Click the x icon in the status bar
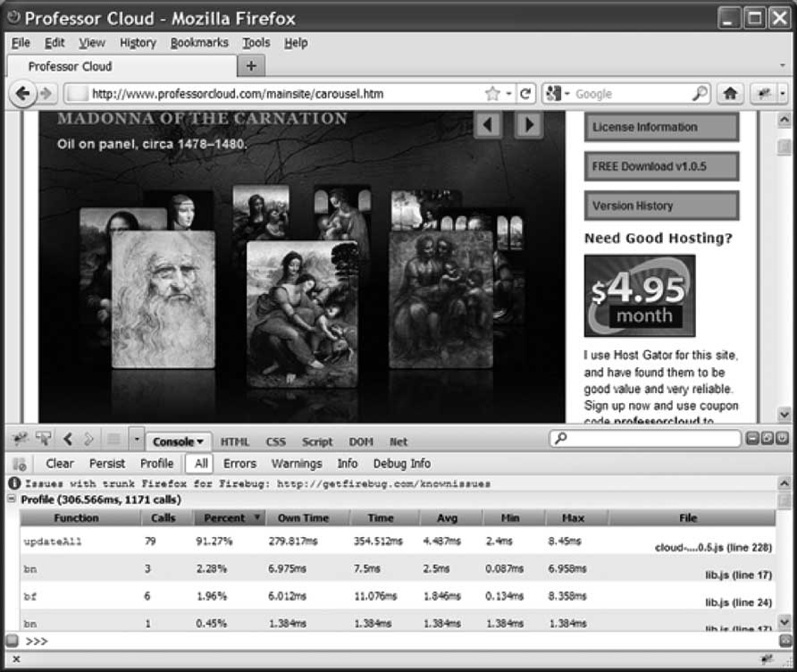This screenshot has height=672, width=797. [x=16, y=659]
